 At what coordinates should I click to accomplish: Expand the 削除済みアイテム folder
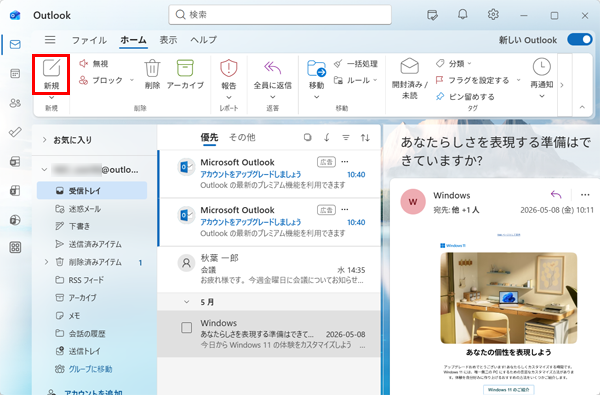[46, 262]
